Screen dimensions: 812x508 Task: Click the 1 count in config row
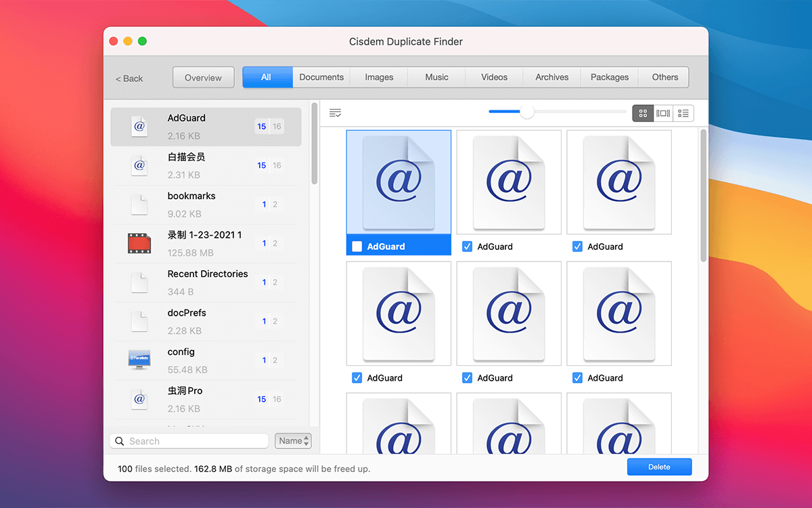[x=264, y=360]
